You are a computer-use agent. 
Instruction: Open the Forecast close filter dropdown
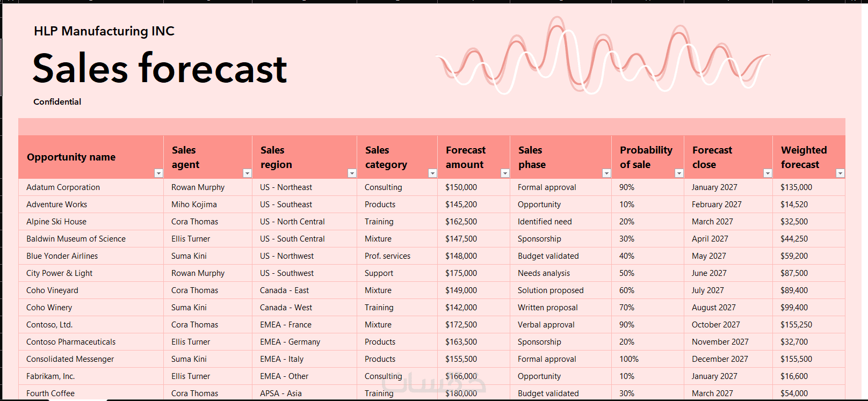point(768,173)
